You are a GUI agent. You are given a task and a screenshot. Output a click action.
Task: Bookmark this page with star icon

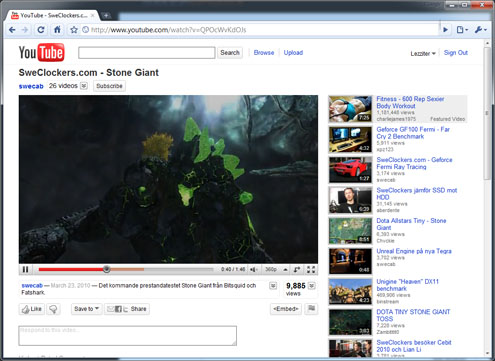(74, 30)
